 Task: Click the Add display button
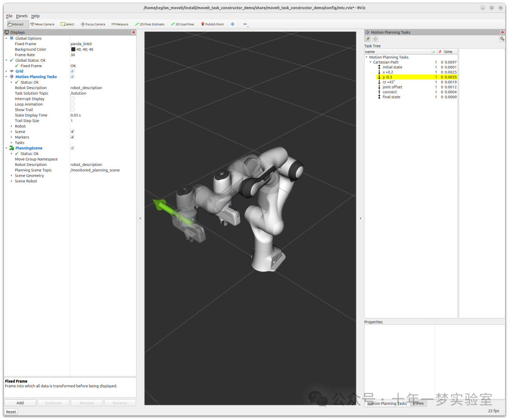coord(20,403)
